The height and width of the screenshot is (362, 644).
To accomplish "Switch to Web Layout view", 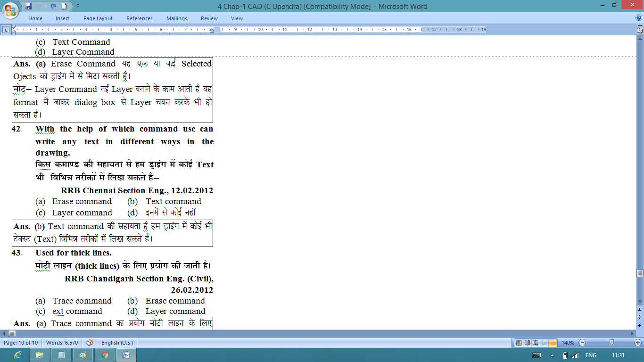I will pos(536,343).
